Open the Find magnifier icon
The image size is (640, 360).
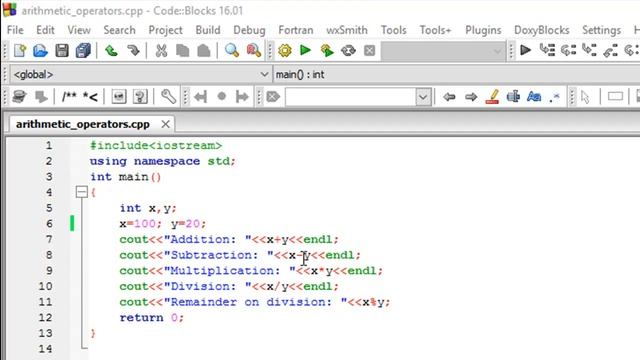tap(232, 51)
